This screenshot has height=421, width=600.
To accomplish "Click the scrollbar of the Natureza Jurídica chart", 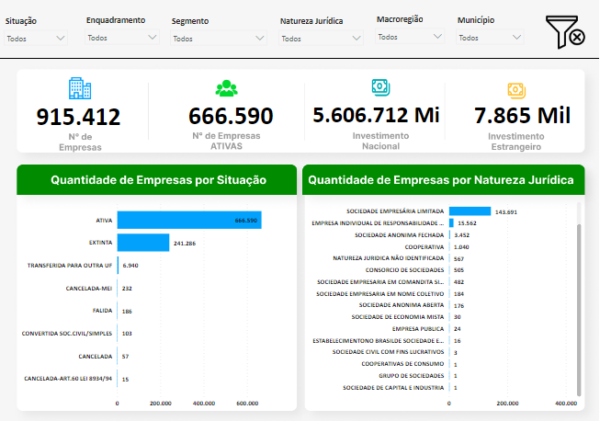I will tap(579, 310).
